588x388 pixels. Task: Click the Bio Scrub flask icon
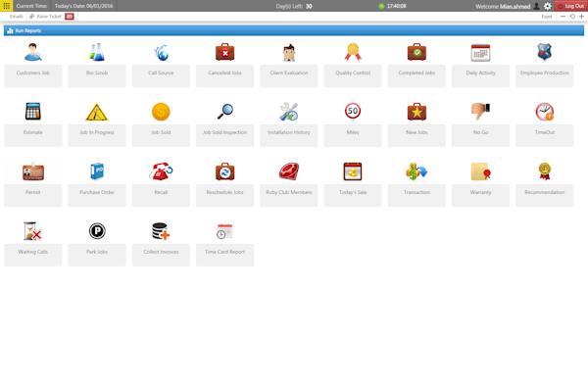coord(97,52)
